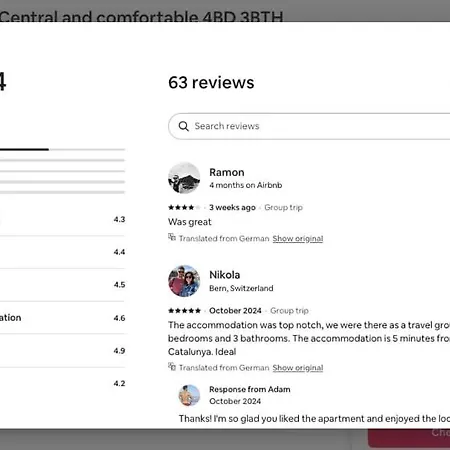Image resolution: width=450 pixels, height=450 pixels.
Task: Click Response from Adam label
Action: tap(250, 389)
